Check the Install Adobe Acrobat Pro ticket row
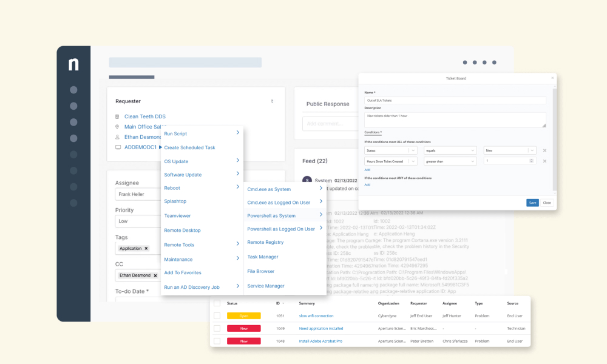Screen dimensions: 607x364 click(x=217, y=341)
